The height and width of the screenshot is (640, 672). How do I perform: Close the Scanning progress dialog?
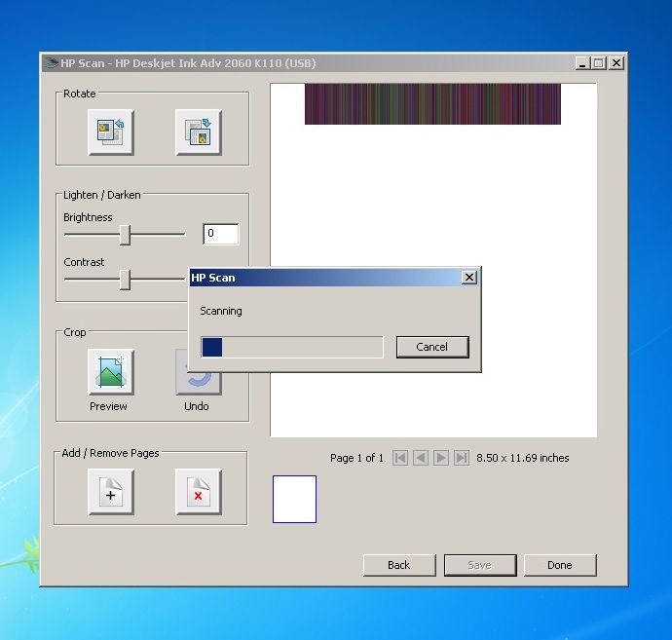coord(469,278)
